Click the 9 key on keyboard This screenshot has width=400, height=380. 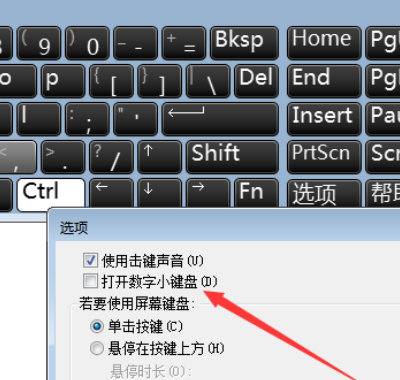pyautogui.click(x=39, y=43)
